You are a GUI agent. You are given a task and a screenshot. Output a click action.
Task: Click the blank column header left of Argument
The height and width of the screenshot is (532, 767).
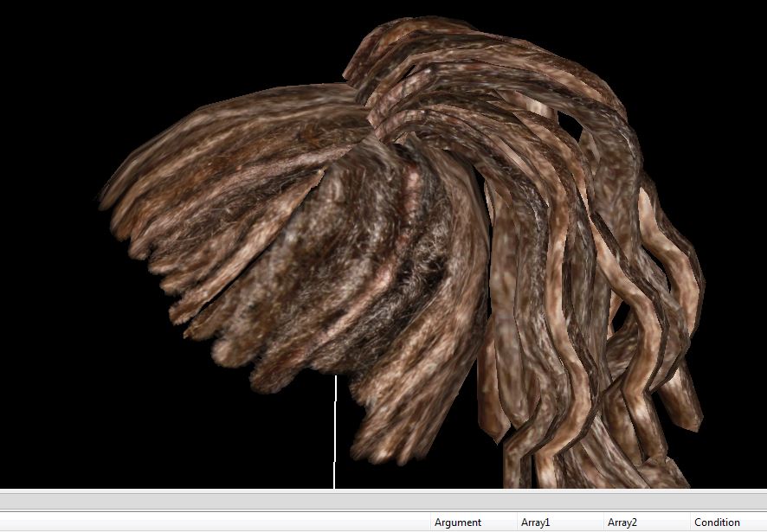tap(215, 522)
